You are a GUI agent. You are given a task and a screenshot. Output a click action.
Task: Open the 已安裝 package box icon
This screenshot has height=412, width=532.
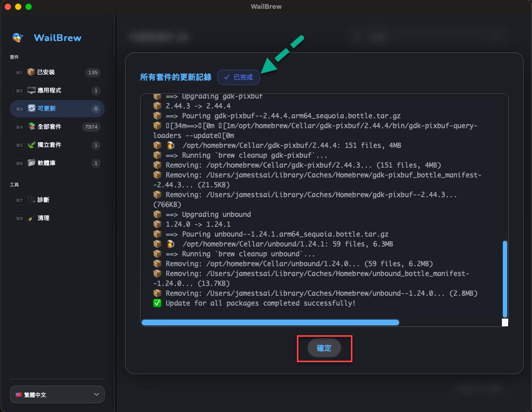(x=31, y=72)
